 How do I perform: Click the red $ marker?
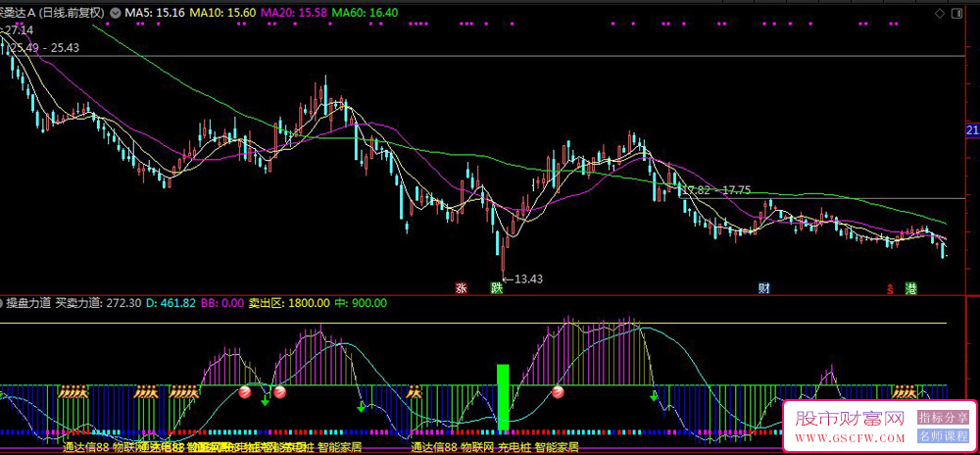point(890,288)
